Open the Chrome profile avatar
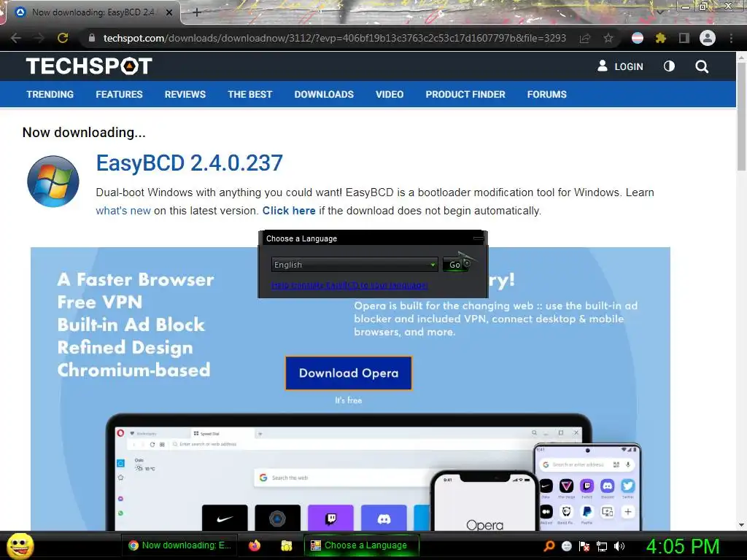This screenshot has height=560, width=747. tap(708, 38)
